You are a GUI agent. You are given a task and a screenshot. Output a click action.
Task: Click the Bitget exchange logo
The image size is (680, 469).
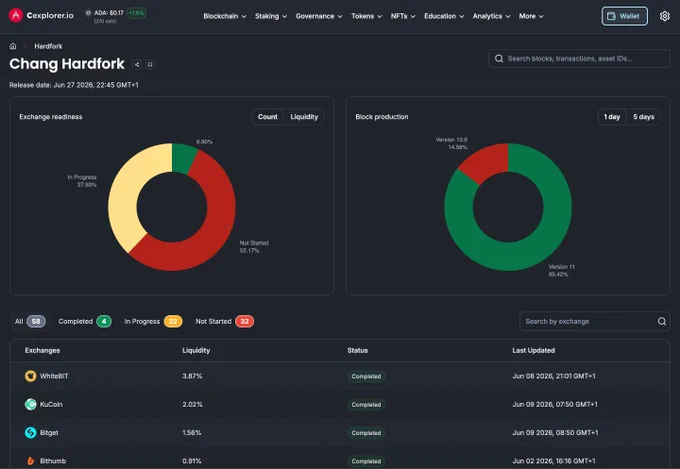(30, 432)
